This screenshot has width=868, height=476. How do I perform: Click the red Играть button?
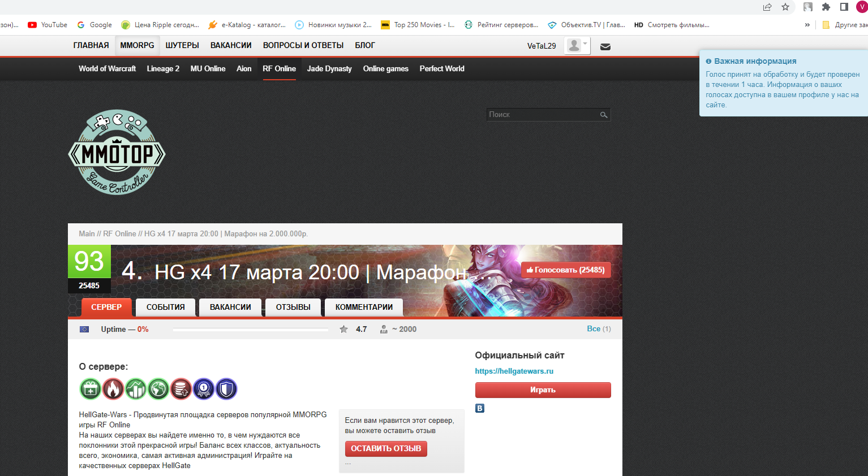(x=543, y=390)
